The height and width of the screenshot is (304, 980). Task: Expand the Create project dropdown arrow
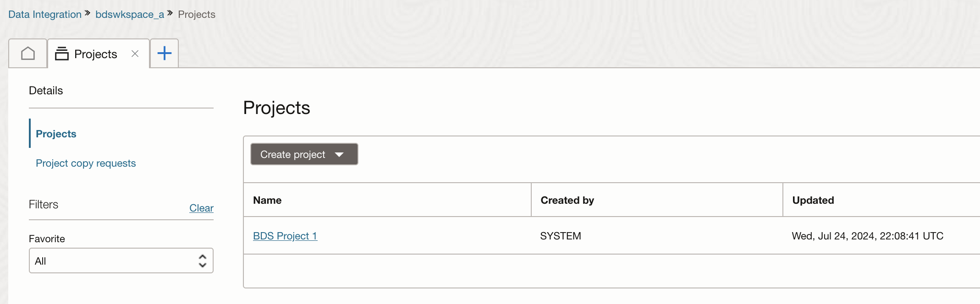[339, 154]
